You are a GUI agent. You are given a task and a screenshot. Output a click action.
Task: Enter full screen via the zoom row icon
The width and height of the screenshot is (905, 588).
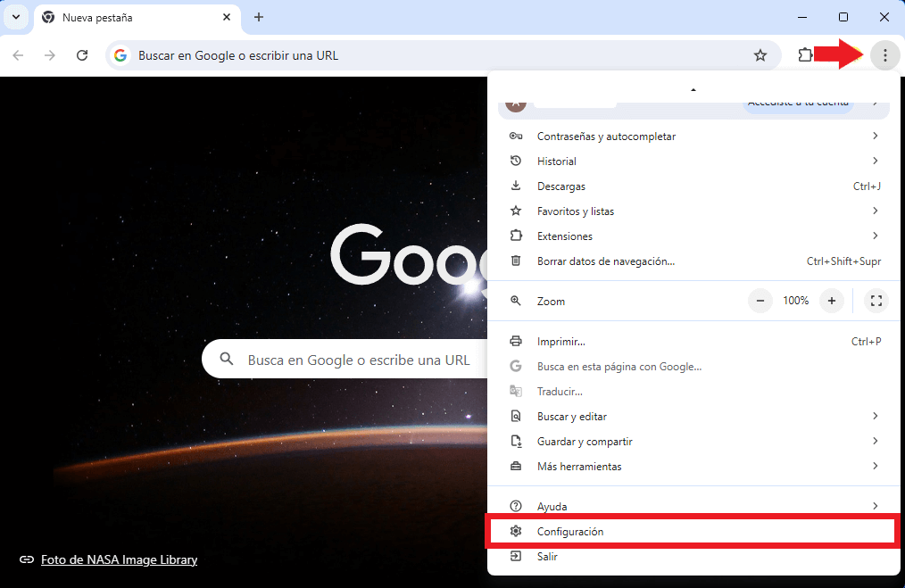tap(876, 301)
